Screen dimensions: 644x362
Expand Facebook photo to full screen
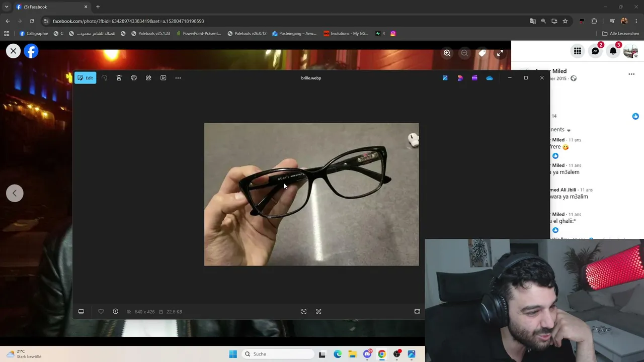[x=500, y=53]
